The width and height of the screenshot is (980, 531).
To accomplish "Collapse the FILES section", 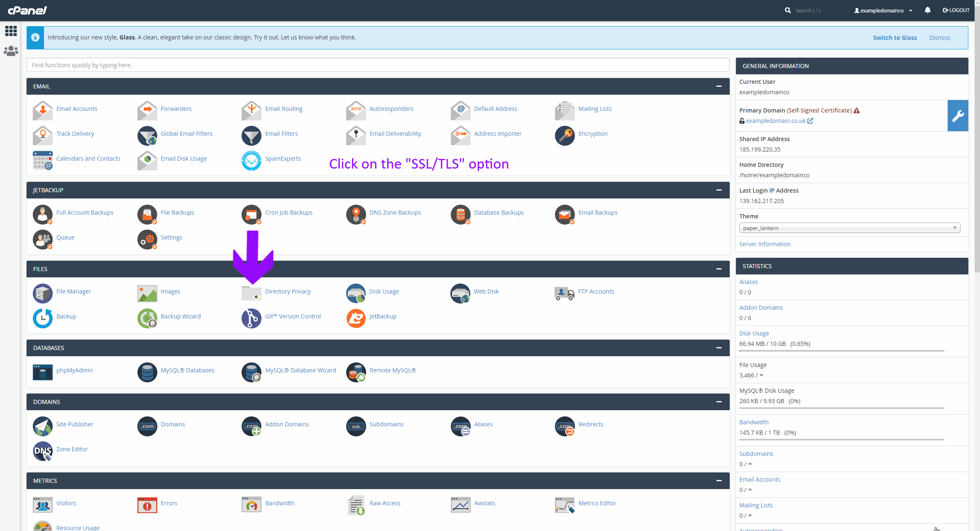I will coord(719,269).
